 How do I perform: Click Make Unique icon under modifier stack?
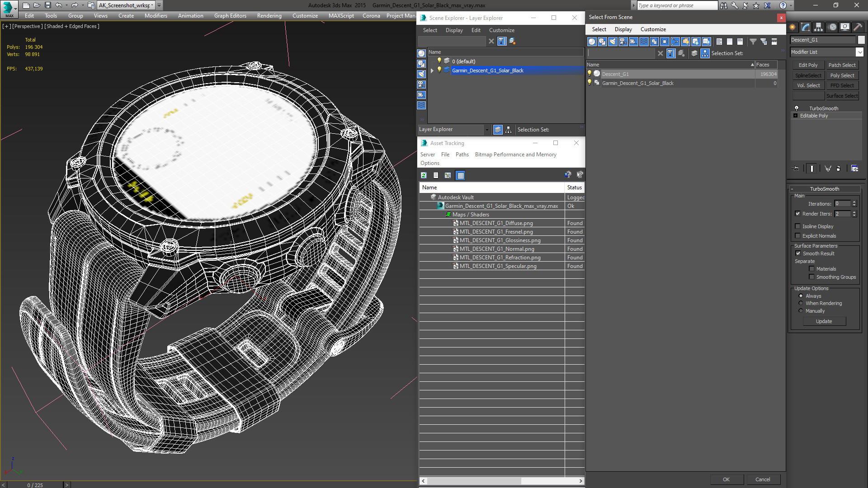click(x=828, y=169)
